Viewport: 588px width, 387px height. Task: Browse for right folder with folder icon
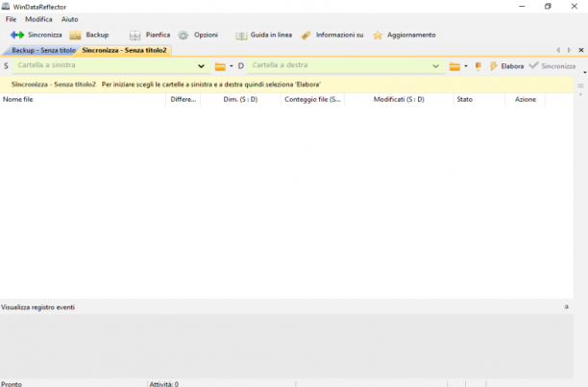point(454,66)
